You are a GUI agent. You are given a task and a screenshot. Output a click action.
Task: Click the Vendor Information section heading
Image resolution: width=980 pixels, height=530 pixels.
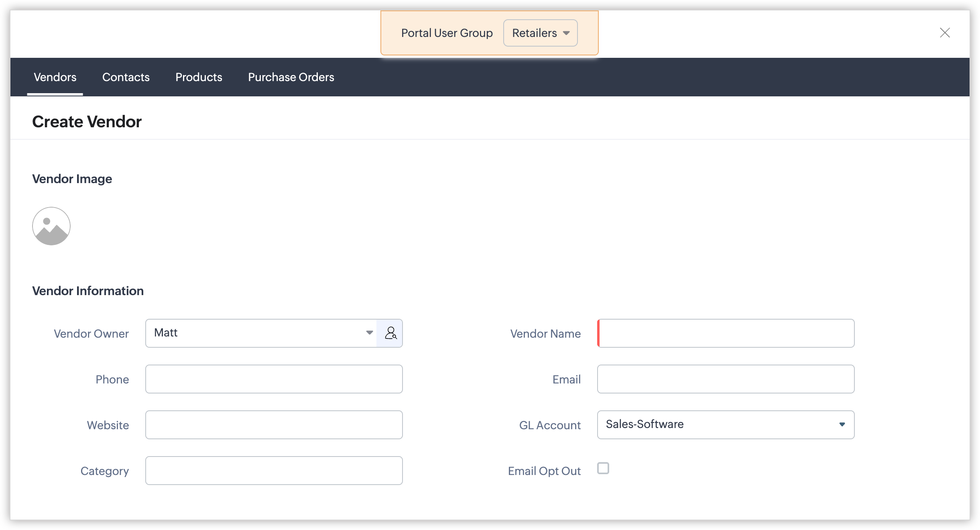pyautogui.click(x=88, y=291)
